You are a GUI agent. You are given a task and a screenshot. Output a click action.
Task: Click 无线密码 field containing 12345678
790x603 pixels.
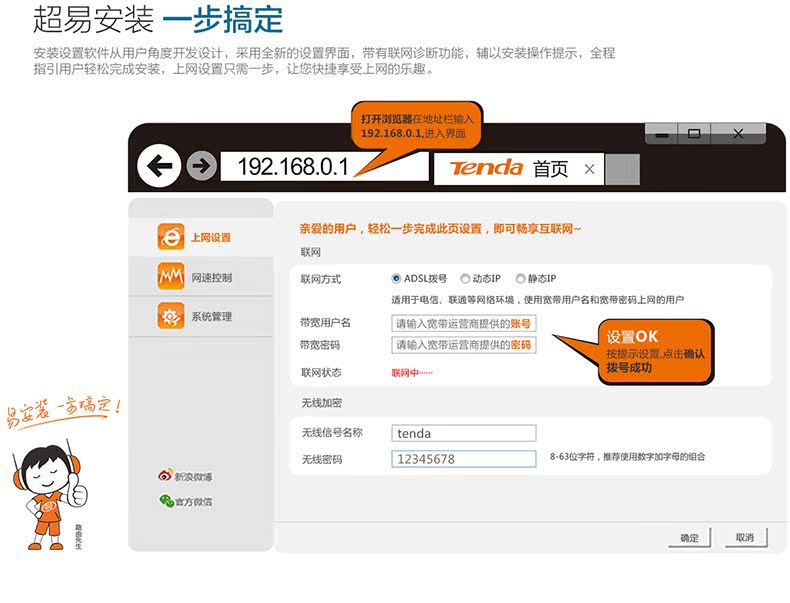pos(464,459)
